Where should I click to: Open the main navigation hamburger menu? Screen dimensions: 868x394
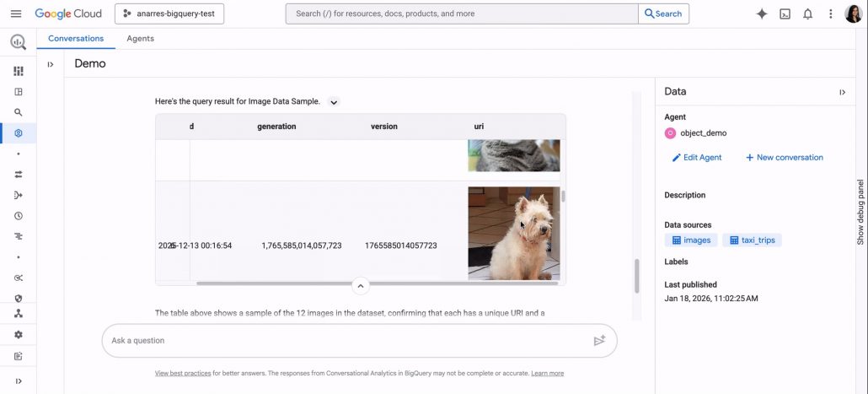click(16, 13)
